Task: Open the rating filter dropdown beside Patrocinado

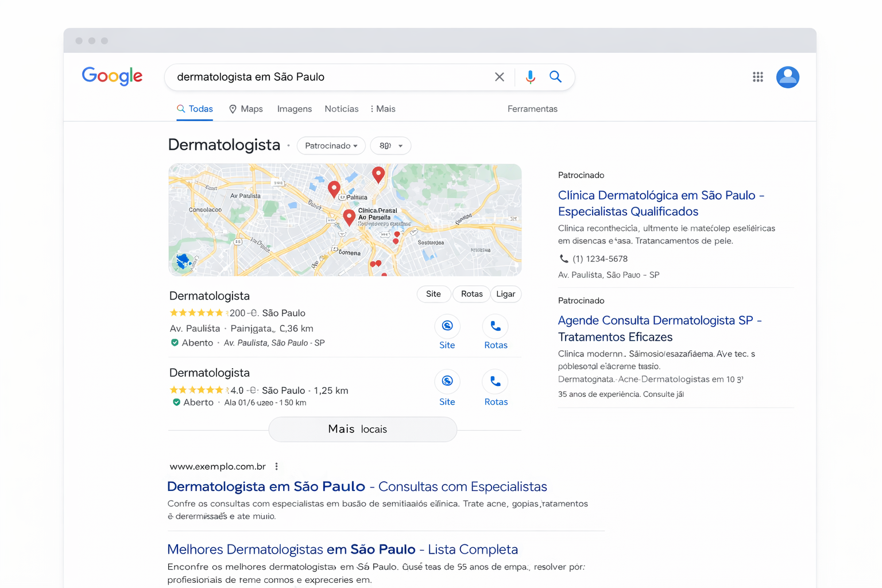Action: [x=390, y=145]
